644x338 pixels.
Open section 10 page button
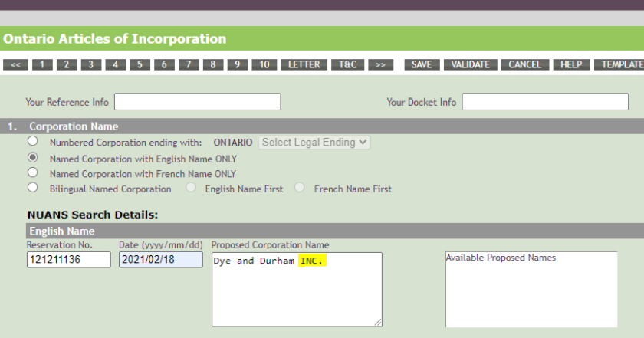click(264, 65)
